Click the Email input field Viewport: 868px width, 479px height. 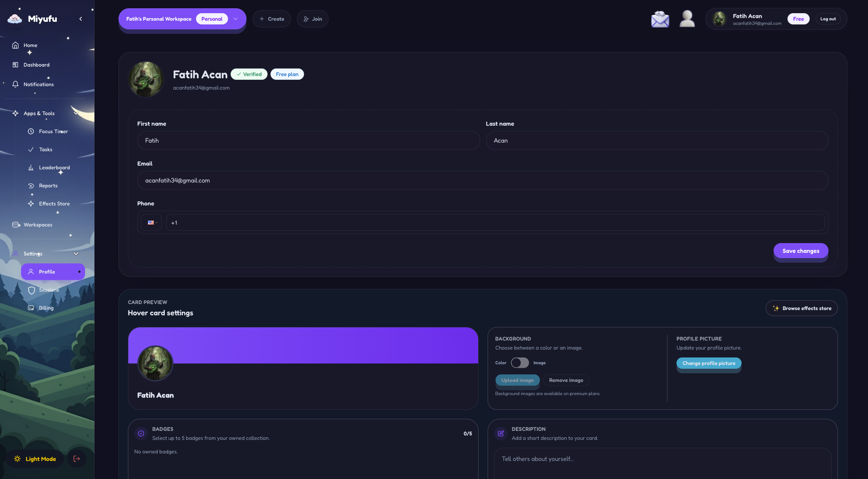point(483,180)
